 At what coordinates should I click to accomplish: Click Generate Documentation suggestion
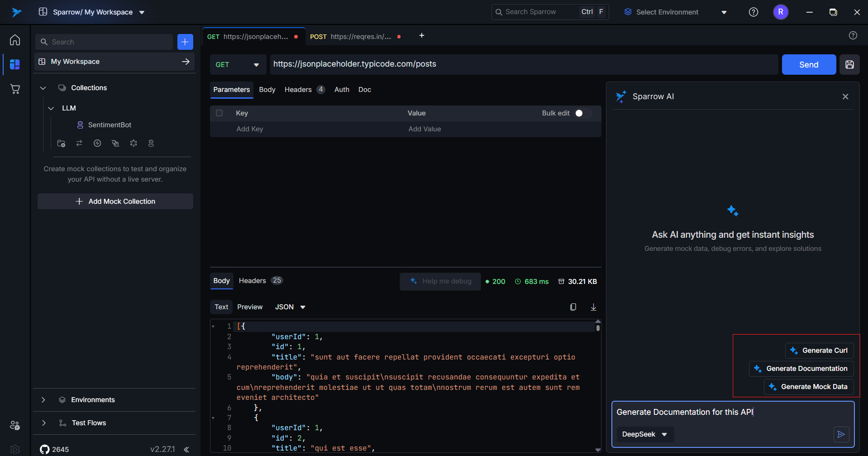click(x=801, y=369)
